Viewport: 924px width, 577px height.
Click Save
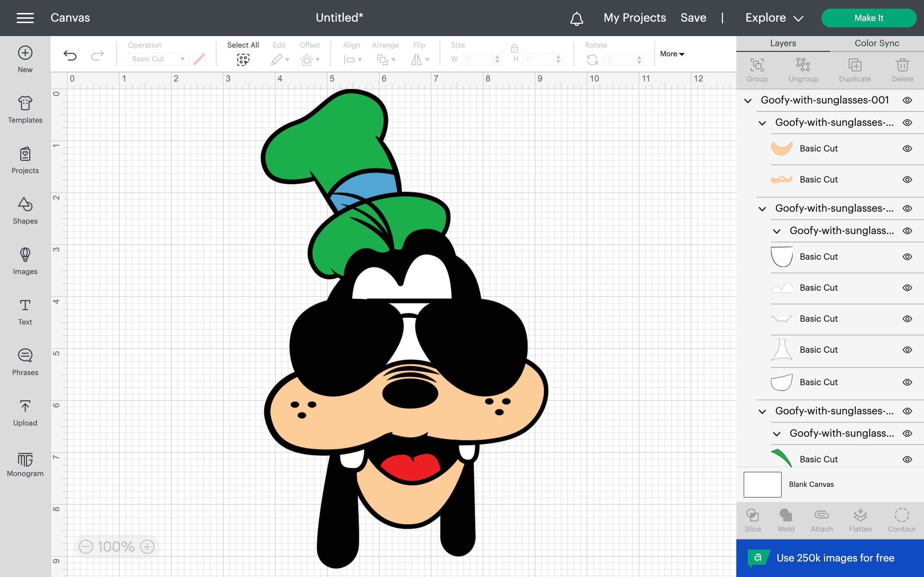click(x=693, y=18)
